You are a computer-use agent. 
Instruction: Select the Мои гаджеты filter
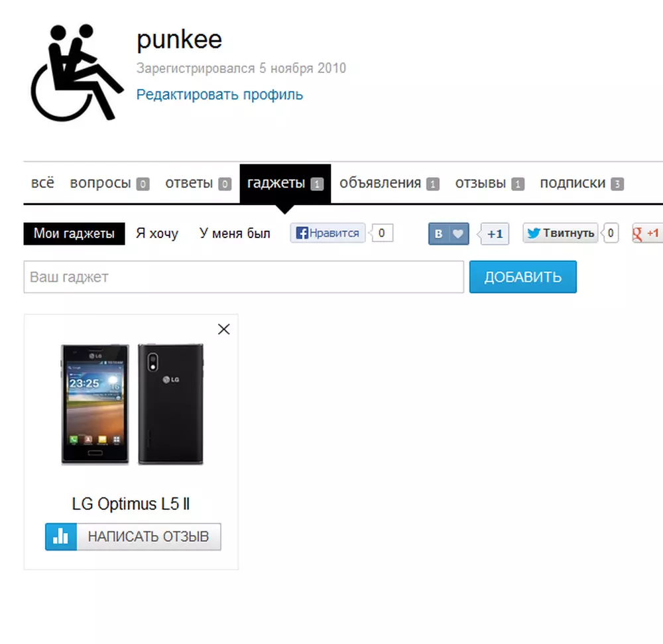pos(74,233)
